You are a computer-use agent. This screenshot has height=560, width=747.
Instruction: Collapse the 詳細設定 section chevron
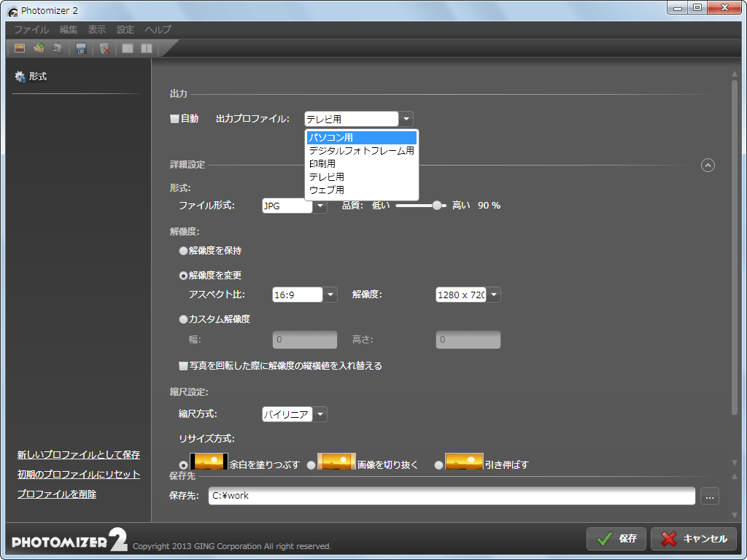[708, 166]
